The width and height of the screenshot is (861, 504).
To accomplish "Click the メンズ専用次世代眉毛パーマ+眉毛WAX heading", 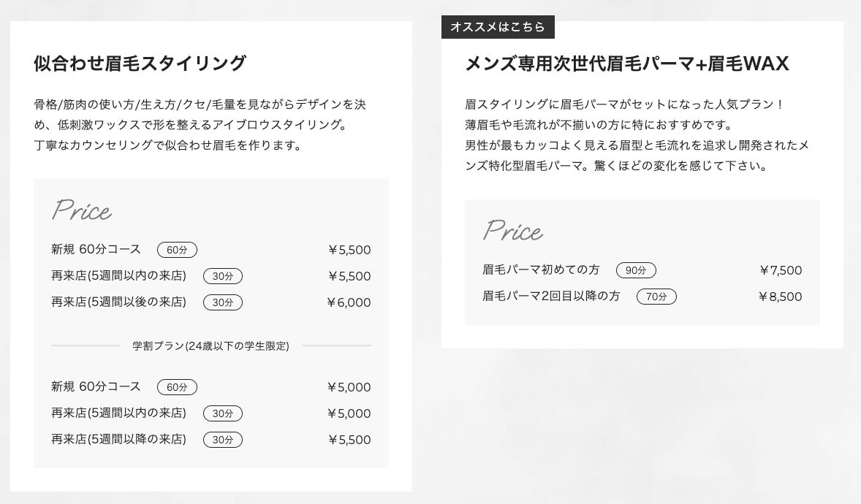I will point(627,64).
